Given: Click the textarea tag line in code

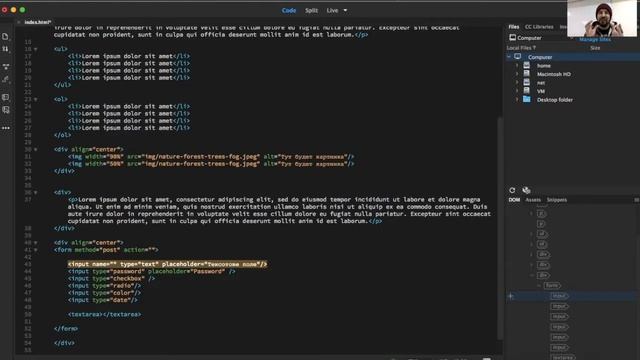Looking at the screenshot, I should [105, 314].
